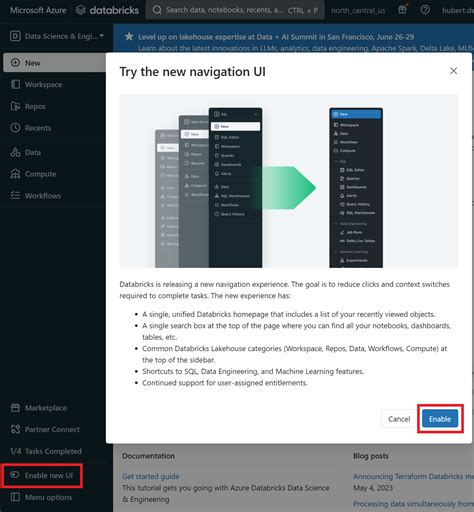474x512 pixels.
Task: Click the navigation UI preview illustration
Action: [x=289, y=181]
